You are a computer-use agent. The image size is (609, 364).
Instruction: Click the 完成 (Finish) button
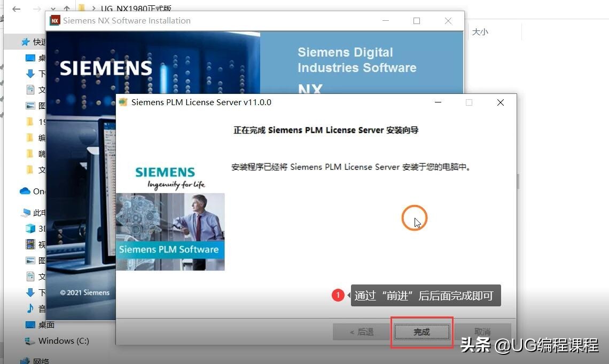[x=421, y=331]
